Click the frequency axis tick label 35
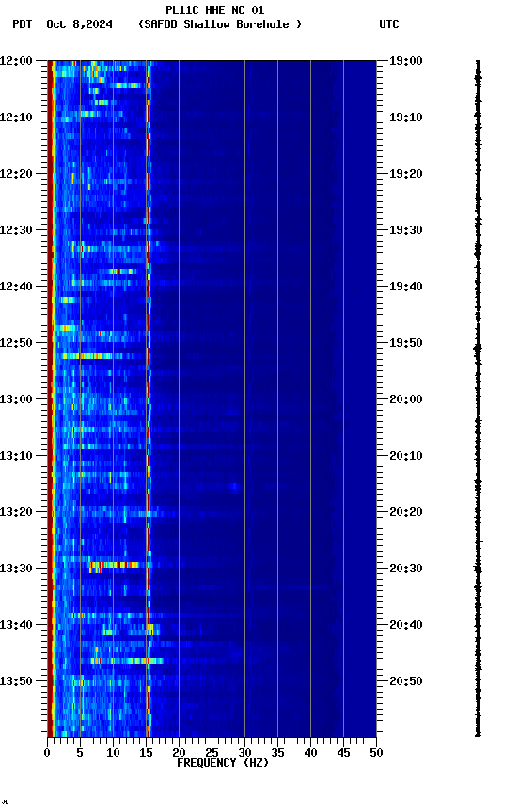519x812 pixels. (x=277, y=753)
